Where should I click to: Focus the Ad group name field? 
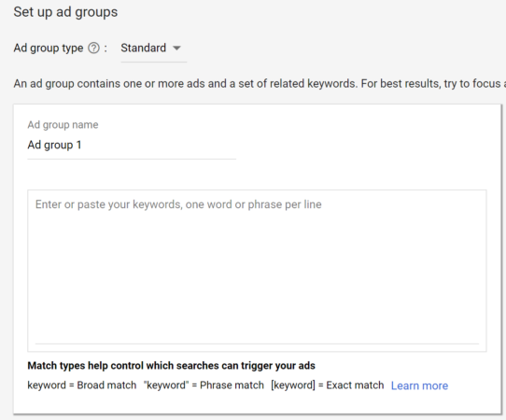(x=132, y=146)
